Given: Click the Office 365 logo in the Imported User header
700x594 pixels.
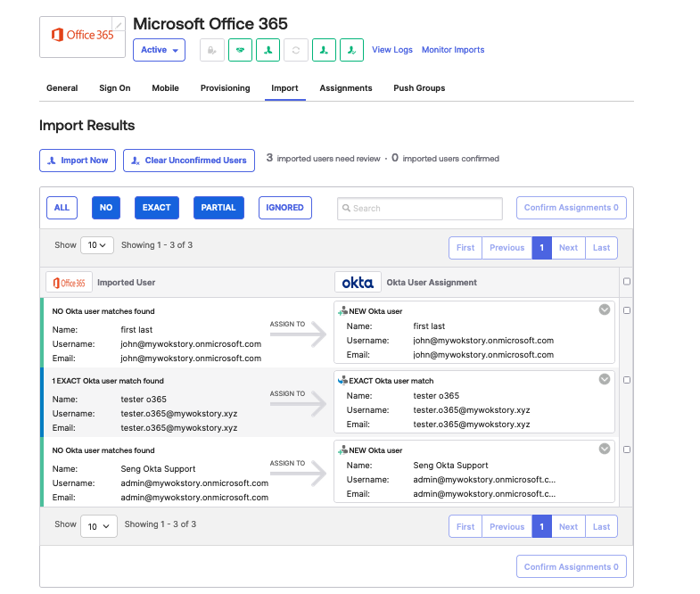Looking at the screenshot, I should pos(70,282).
